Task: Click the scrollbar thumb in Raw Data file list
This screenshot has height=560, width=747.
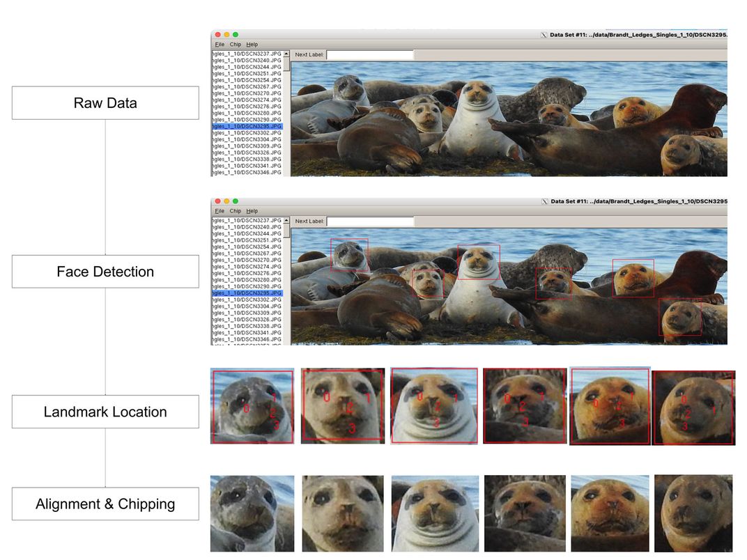Action: click(x=286, y=64)
